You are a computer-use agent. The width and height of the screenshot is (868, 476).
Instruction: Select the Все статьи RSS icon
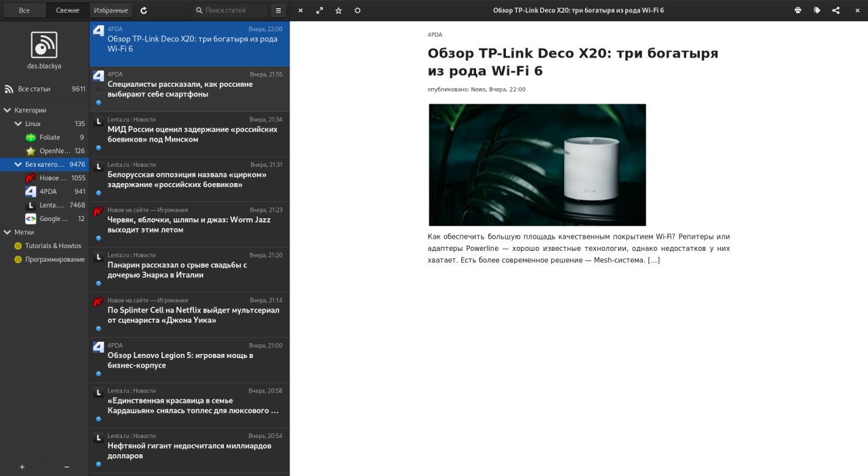click(x=9, y=89)
